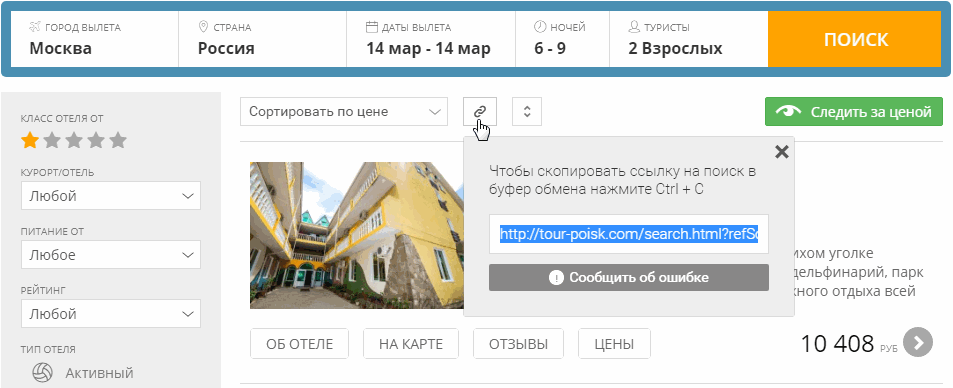
Task: Click the round arrow next to price 10 408
Action: (918, 343)
